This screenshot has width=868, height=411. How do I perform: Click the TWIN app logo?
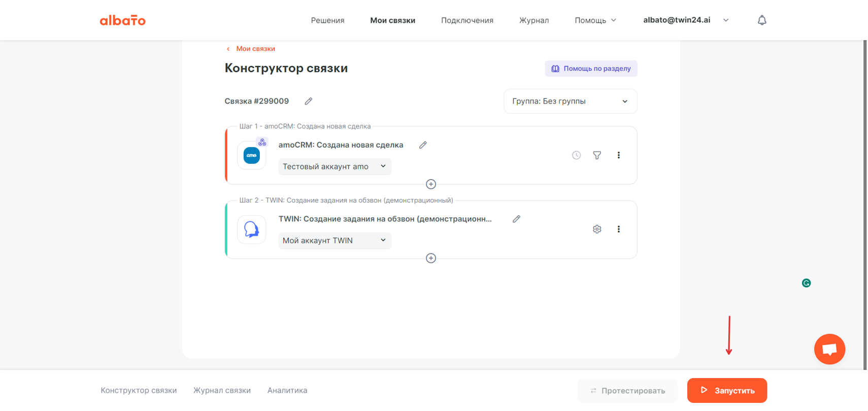tap(251, 229)
